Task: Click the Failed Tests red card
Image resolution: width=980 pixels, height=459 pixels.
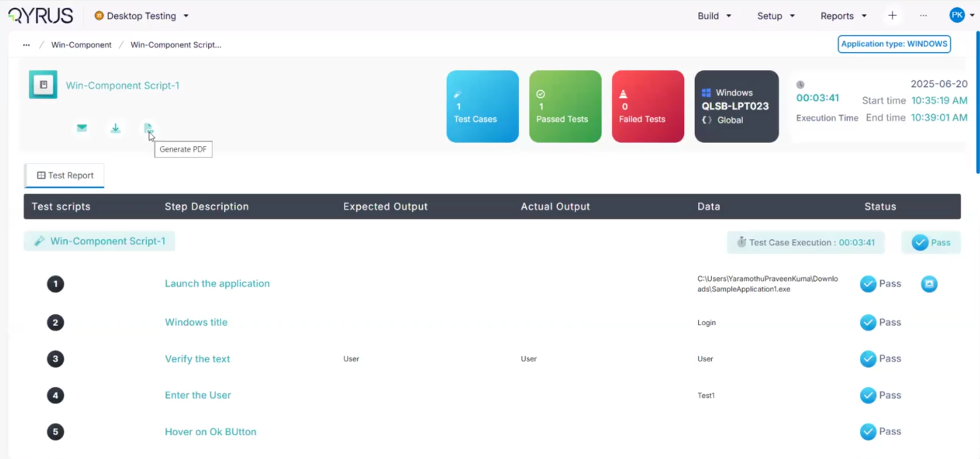Action: pos(648,106)
